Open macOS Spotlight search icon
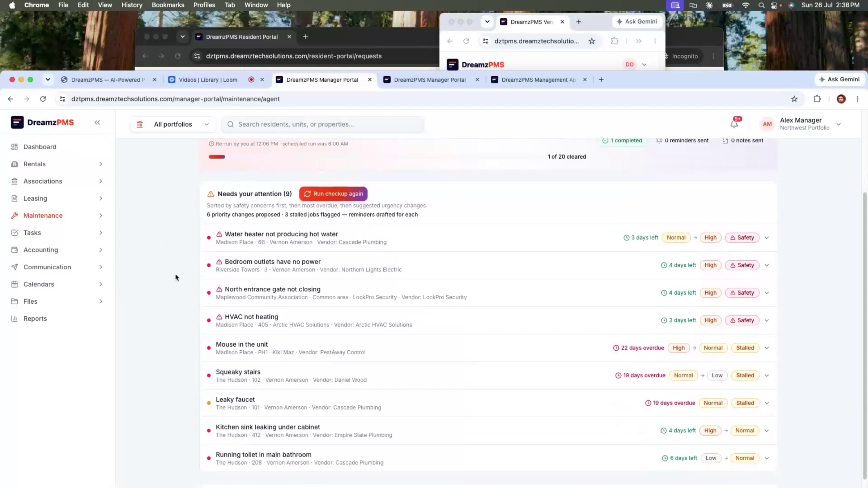The width and height of the screenshot is (868, 488). [761, 5]
